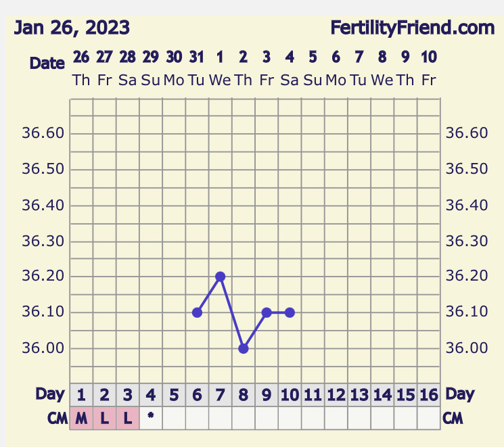Click the temperature dot on Friday the 3rd
504x447 pixels.
coord(267,312)
